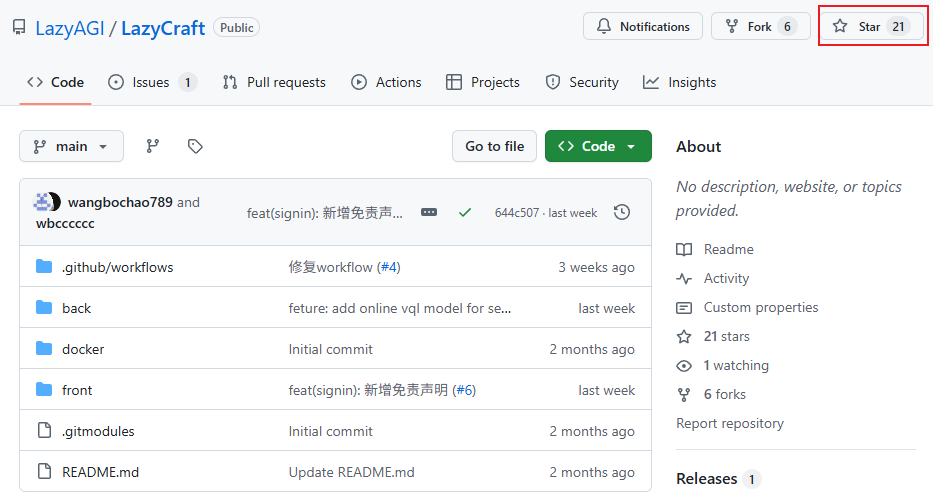Screen dimensions: 933x502
Task: Open the .gitmodules file
Action: click(x=98, y=432)
